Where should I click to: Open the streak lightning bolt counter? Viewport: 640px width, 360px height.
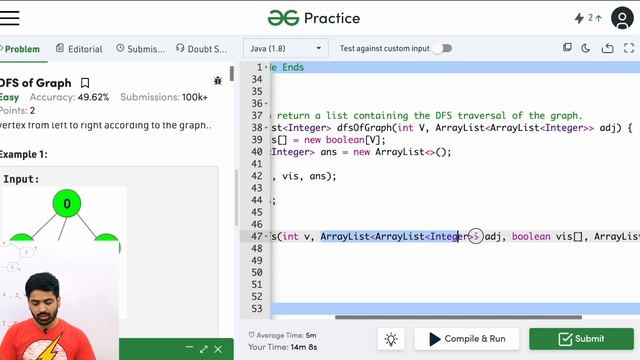click(588, 18)
